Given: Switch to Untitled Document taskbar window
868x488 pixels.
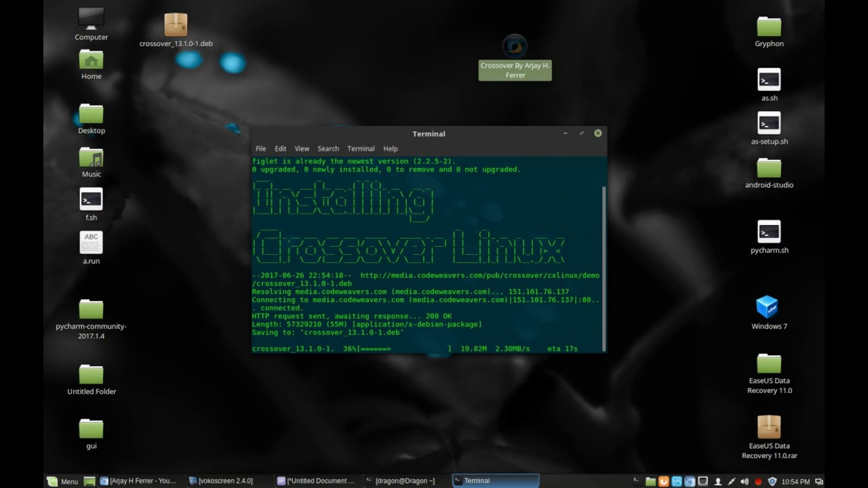Looking at the screenshot, I should pos(317,481).
